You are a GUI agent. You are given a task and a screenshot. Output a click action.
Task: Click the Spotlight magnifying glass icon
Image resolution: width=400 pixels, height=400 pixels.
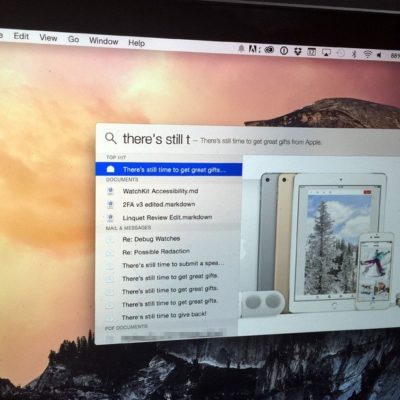[x=111, y=138]
